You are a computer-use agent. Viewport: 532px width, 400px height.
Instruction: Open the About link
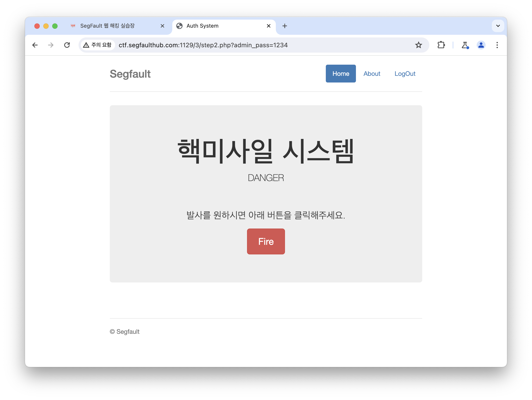pyautogui.click(x=372, y=74)
